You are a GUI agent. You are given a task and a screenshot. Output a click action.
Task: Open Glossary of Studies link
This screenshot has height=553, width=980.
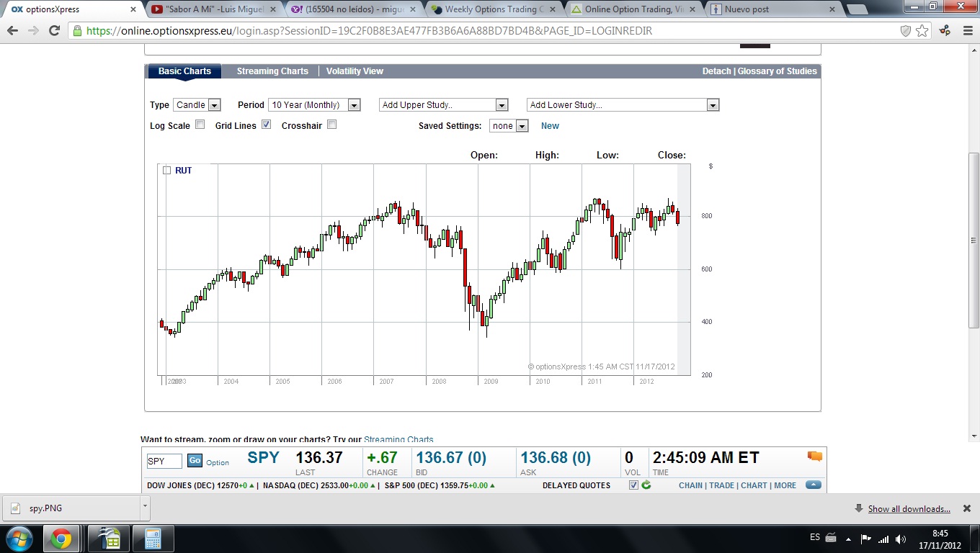(x=778, y=71)
